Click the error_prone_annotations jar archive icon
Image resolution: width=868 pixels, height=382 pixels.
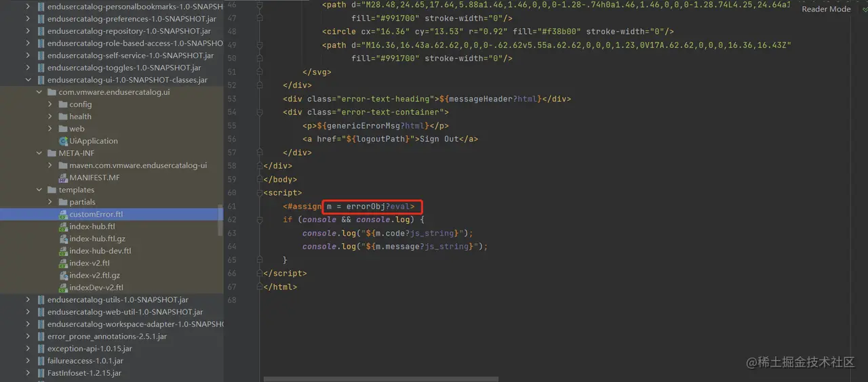(41, 336)
